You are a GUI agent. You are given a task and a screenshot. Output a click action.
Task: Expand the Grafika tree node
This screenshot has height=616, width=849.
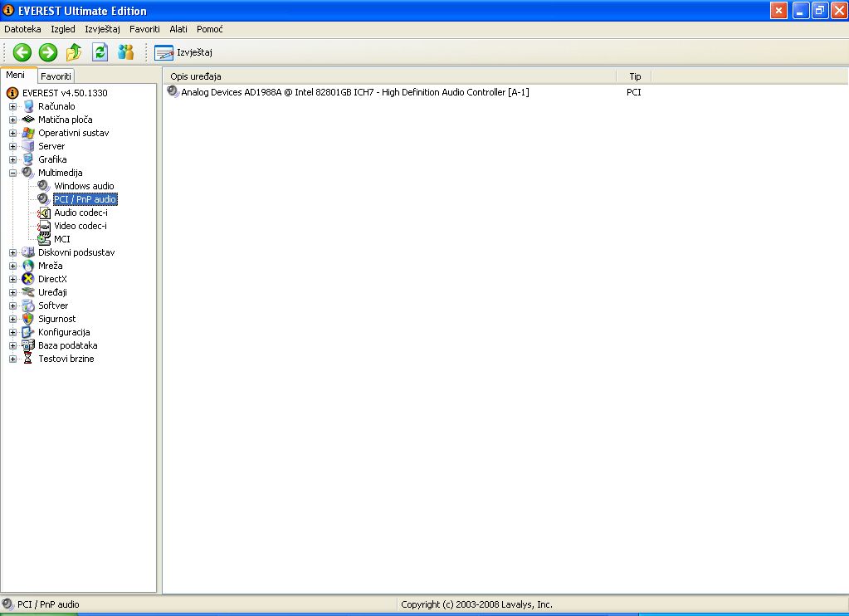(13, 160)
